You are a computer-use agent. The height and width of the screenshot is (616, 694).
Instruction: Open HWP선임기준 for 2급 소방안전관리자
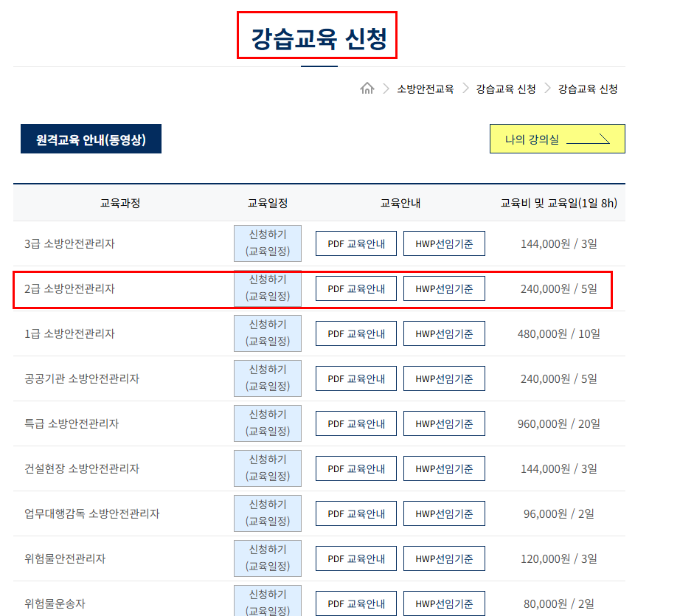click(444, 288)
